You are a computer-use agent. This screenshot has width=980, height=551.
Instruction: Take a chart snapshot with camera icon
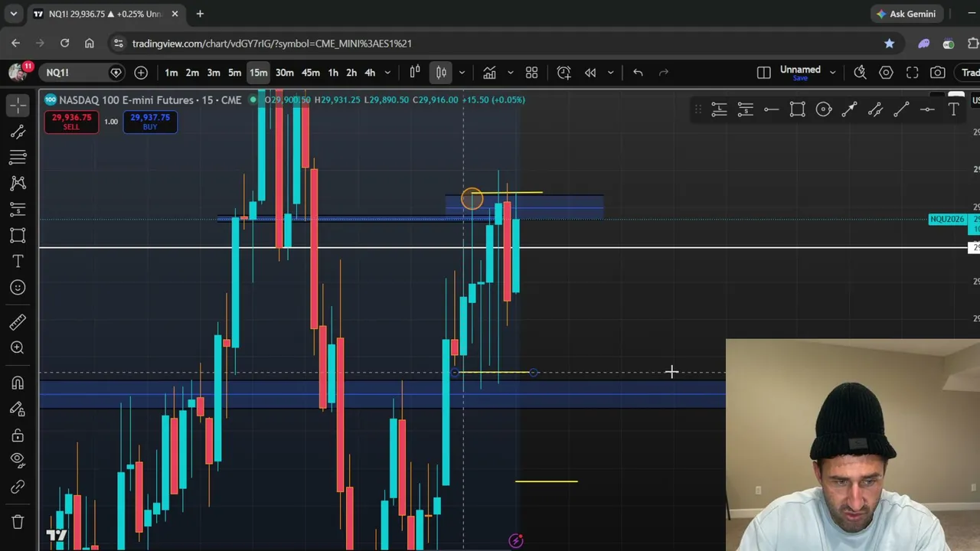[938, 73]
